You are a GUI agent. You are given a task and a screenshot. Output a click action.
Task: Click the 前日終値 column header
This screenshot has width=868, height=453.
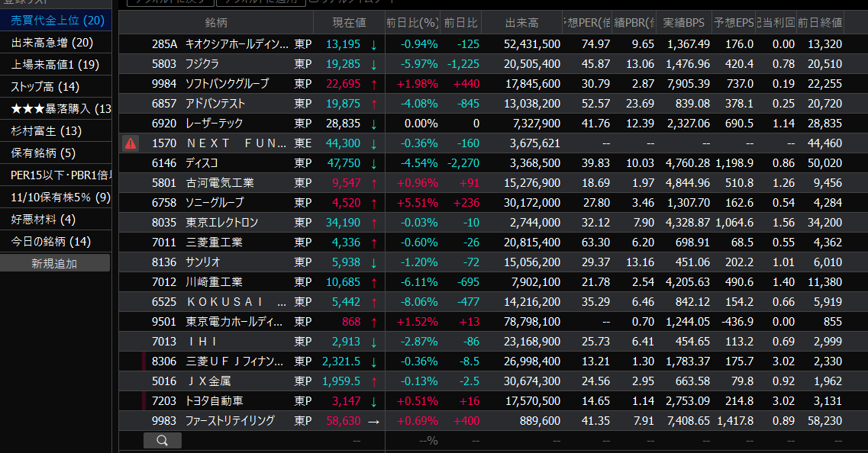[x=818, y=22]
